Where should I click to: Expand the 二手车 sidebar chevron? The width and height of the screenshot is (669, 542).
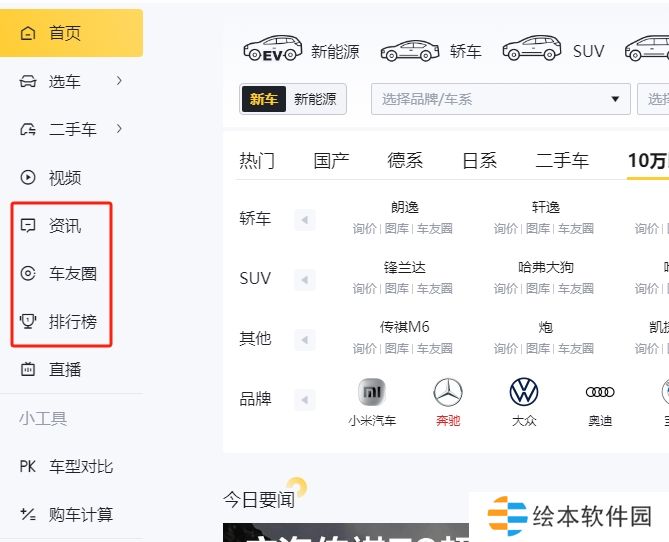click(119, 128)
